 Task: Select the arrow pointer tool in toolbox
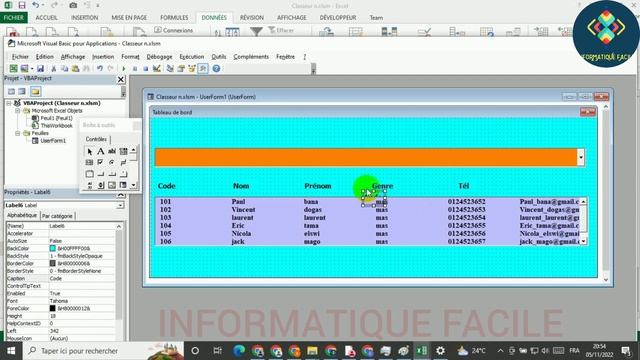(90, 151)
